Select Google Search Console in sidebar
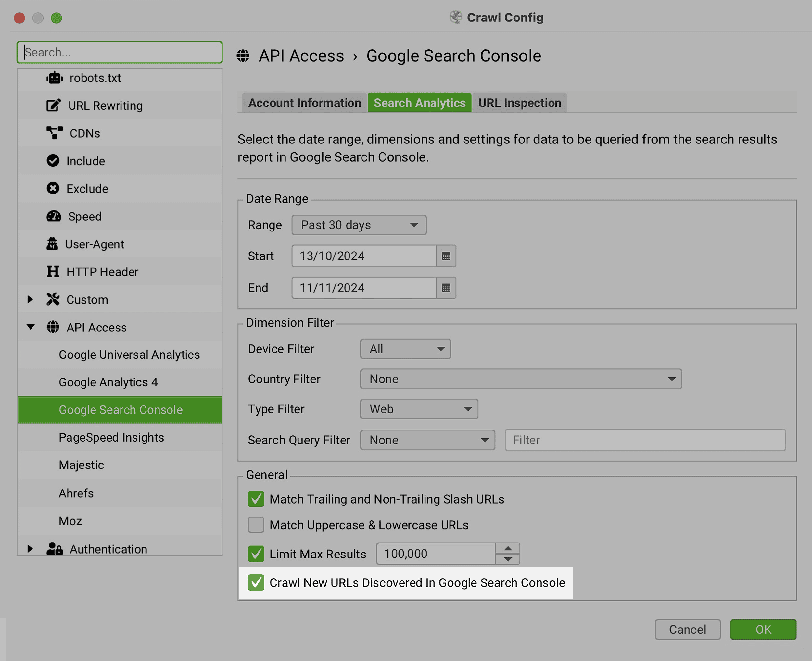Viewport: 812px width, 661px height. coord(120,410)
